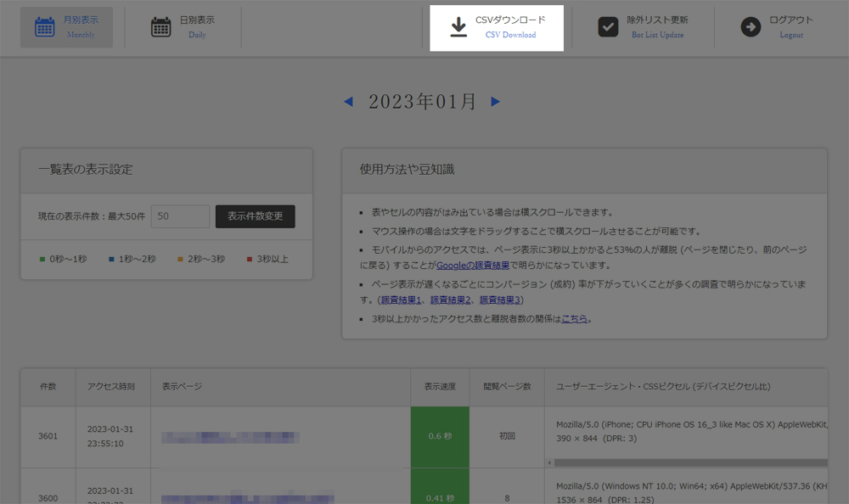Click orange 2秒〜3秒 legend swatch

point(180,260)
